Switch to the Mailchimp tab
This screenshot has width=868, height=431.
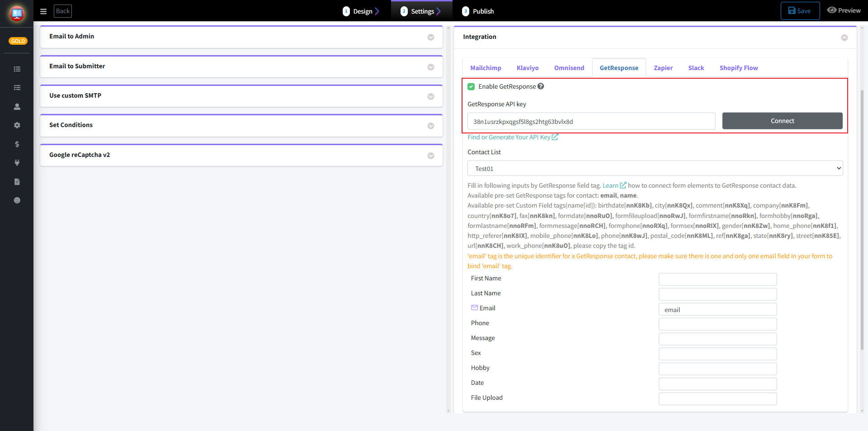(486, 68)
